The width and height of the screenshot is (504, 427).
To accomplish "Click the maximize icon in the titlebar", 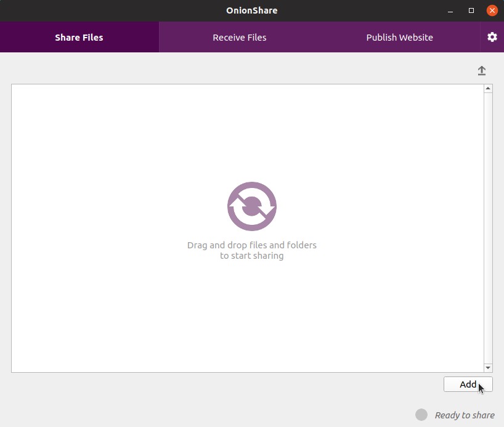I will click(x=471, y=10).
